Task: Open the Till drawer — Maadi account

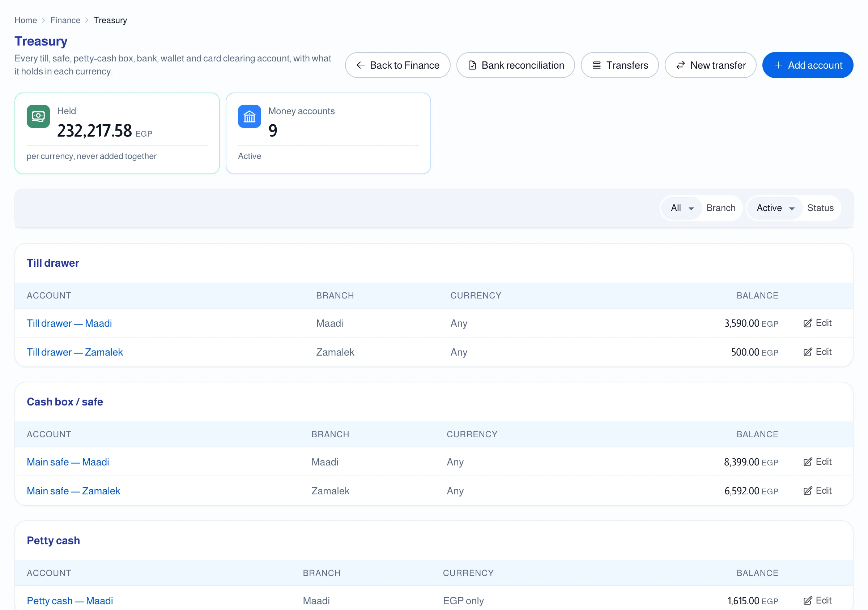Action: (69, 323)
